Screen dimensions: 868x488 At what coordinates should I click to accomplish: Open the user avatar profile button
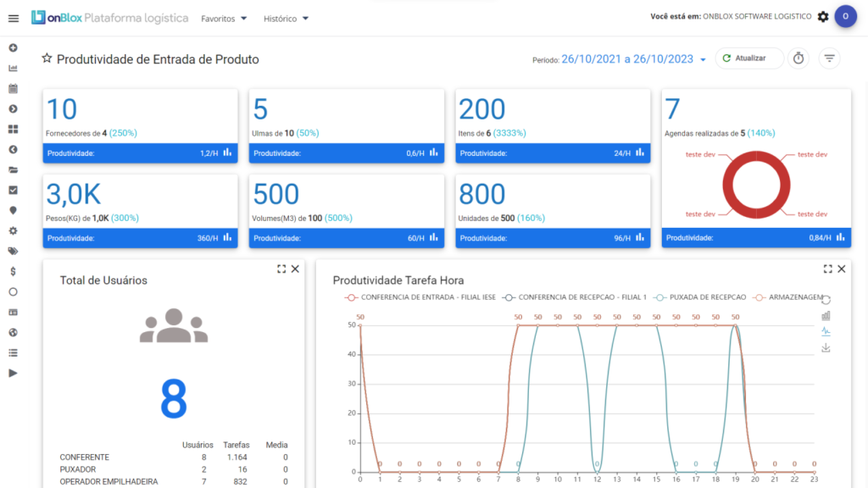(845, 17)
